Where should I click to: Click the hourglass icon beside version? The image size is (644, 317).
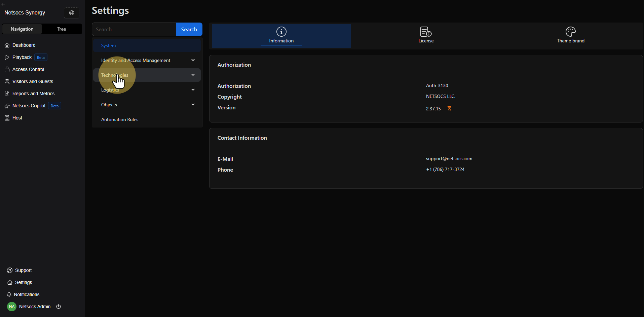point(449,109)
